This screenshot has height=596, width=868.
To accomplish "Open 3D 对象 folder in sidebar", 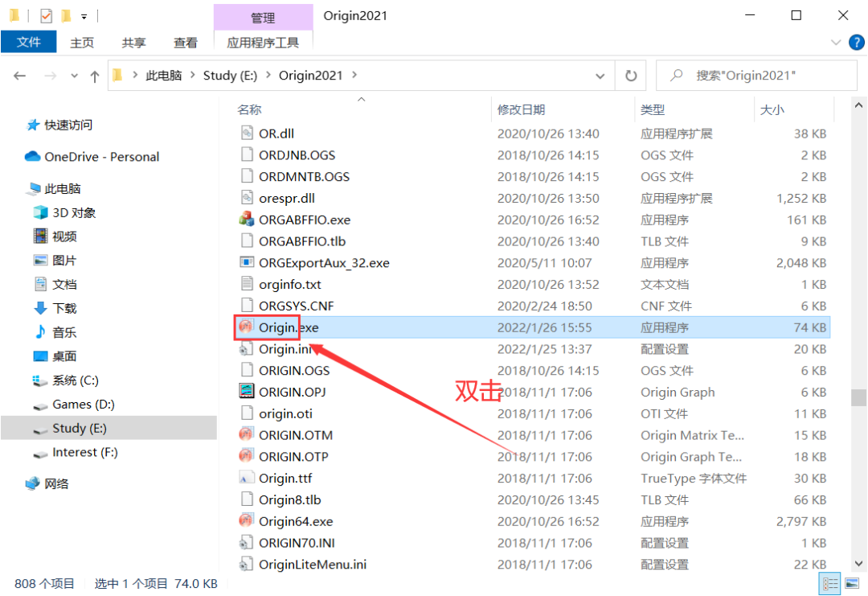I will [65, 212].
